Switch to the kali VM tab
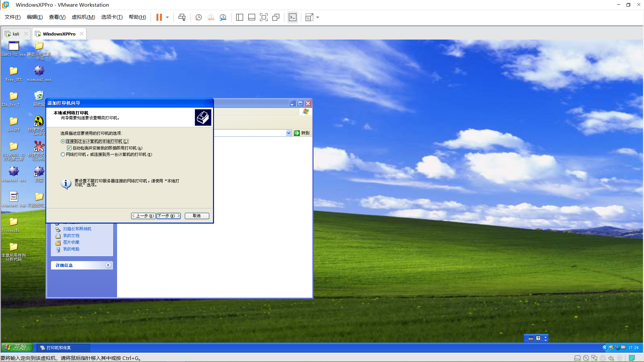Screen dimensions: 644x362 pos(16,34)
